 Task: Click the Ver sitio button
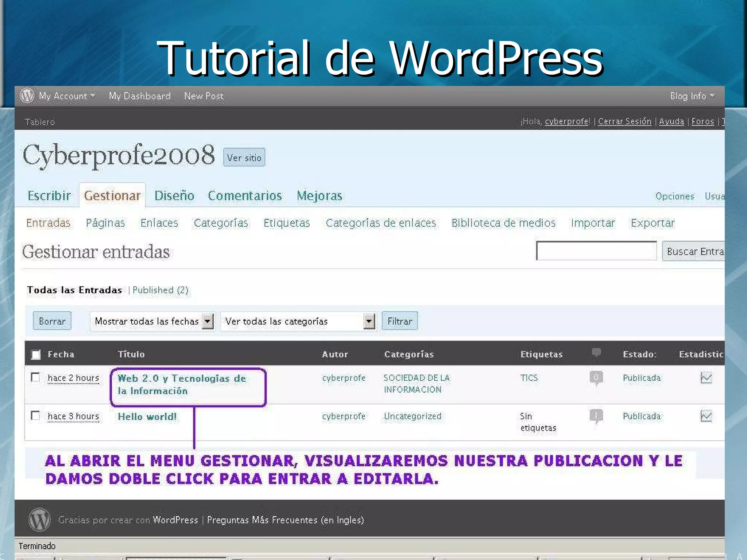click(244, 157)
